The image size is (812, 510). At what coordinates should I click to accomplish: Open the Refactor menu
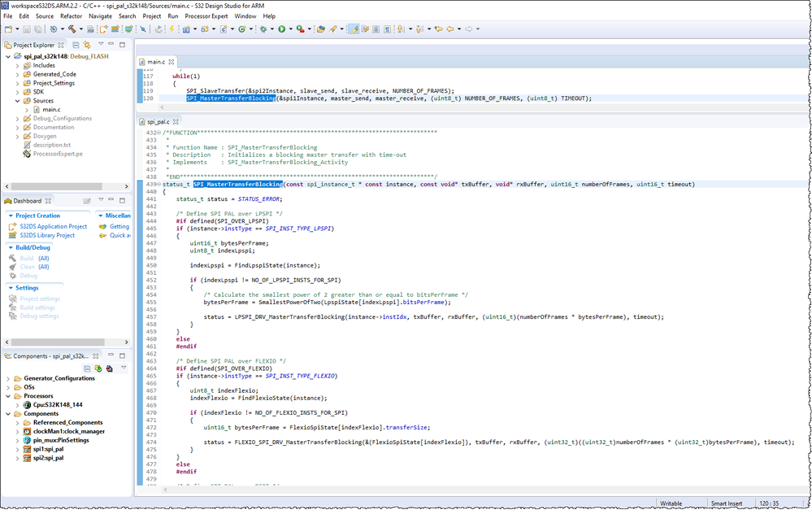point(71,16)
